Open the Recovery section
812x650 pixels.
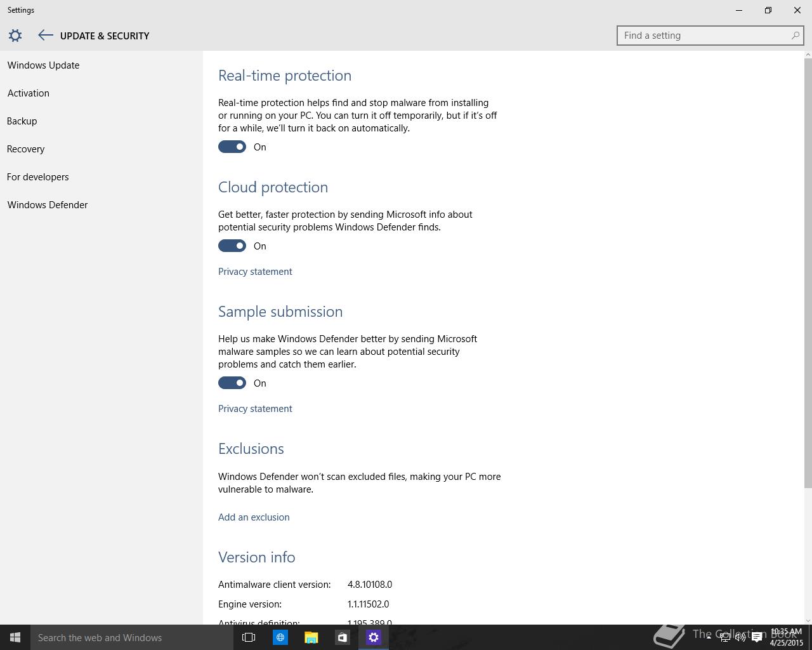[26, 149]
